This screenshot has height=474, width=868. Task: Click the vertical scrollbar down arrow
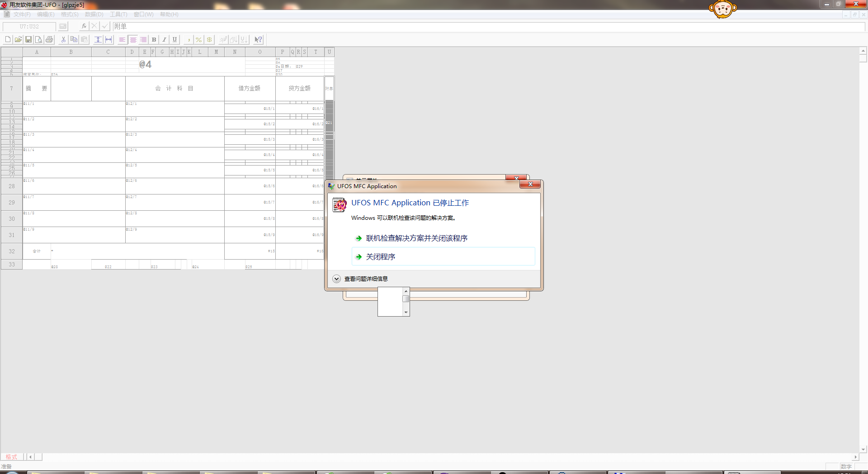pos(863,450)
